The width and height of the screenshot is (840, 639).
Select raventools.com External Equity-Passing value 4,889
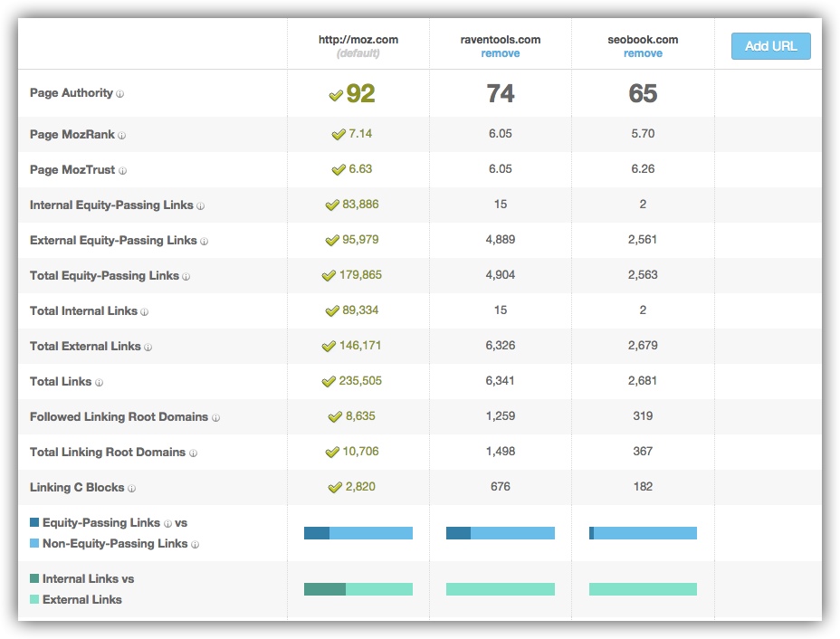tap(501, 240)
